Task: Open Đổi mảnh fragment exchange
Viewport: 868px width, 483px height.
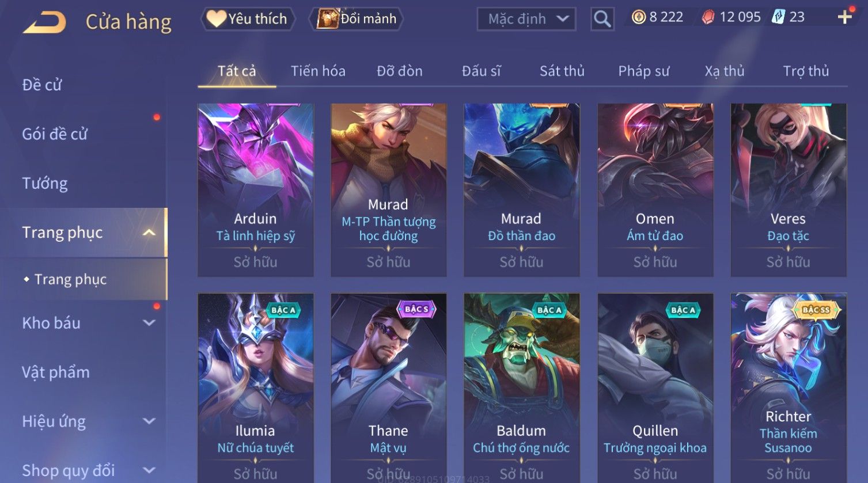Action: [356, 19]
